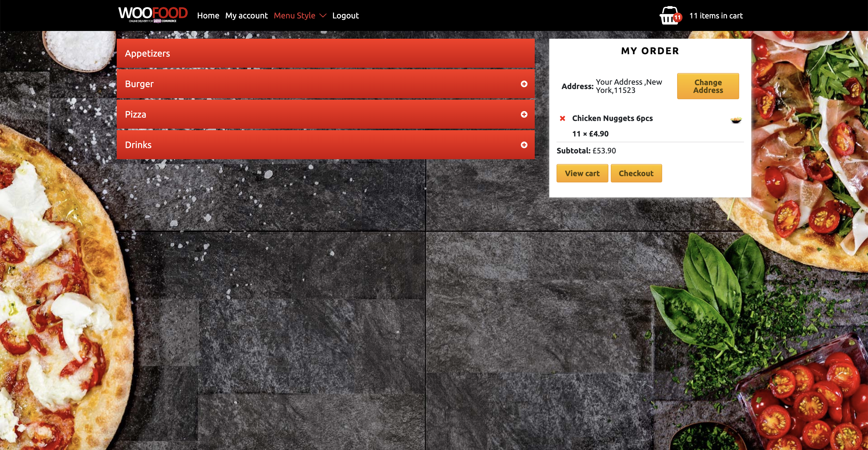Expand Drinks category plus icon
Viewport: 868px width, 450px height.
(524, 145)
